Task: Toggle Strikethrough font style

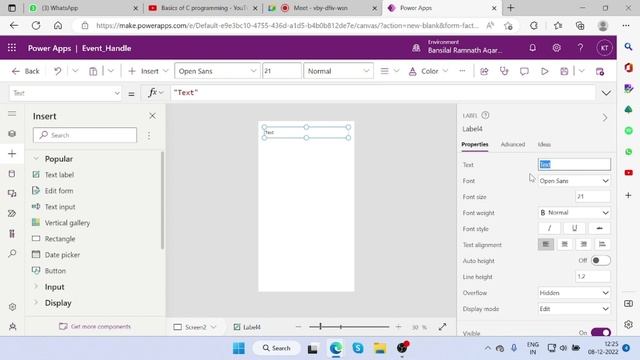Action: [599, 229]
